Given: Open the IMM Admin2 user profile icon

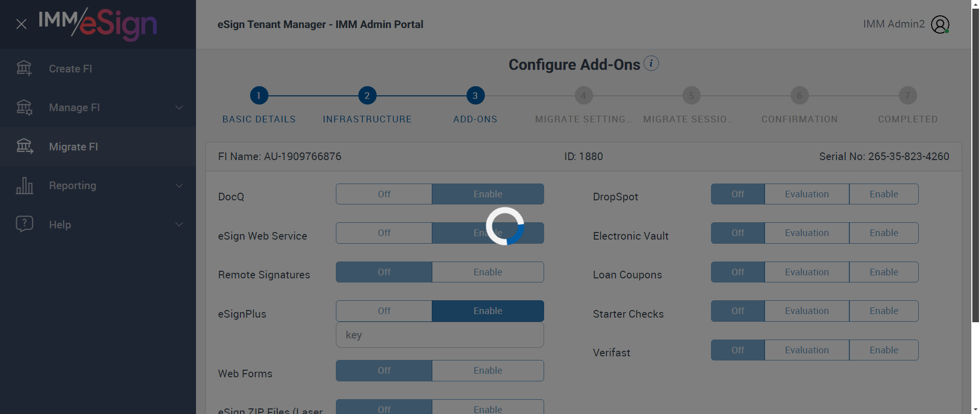Looking at the screenshot, I should click(940, 24).
